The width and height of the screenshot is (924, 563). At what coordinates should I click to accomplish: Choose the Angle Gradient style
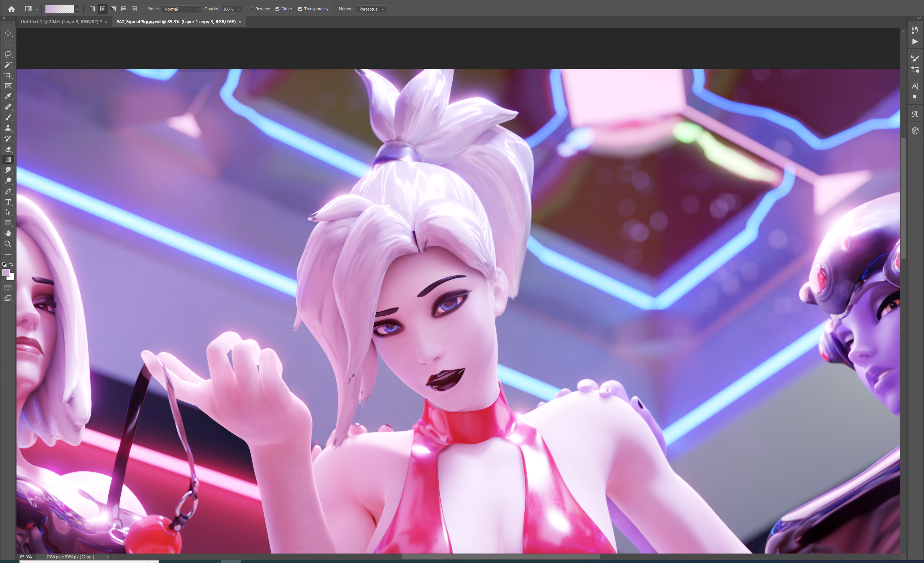point(113,9)
